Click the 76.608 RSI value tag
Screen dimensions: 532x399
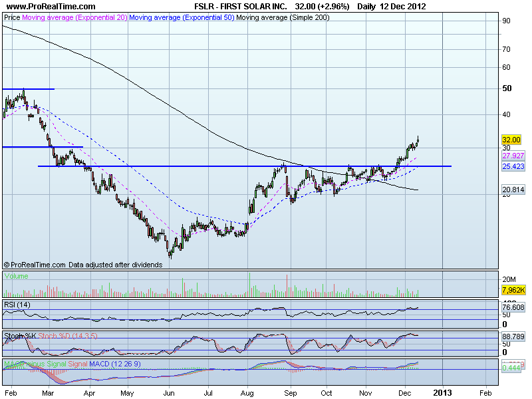(x=513, y=307)
